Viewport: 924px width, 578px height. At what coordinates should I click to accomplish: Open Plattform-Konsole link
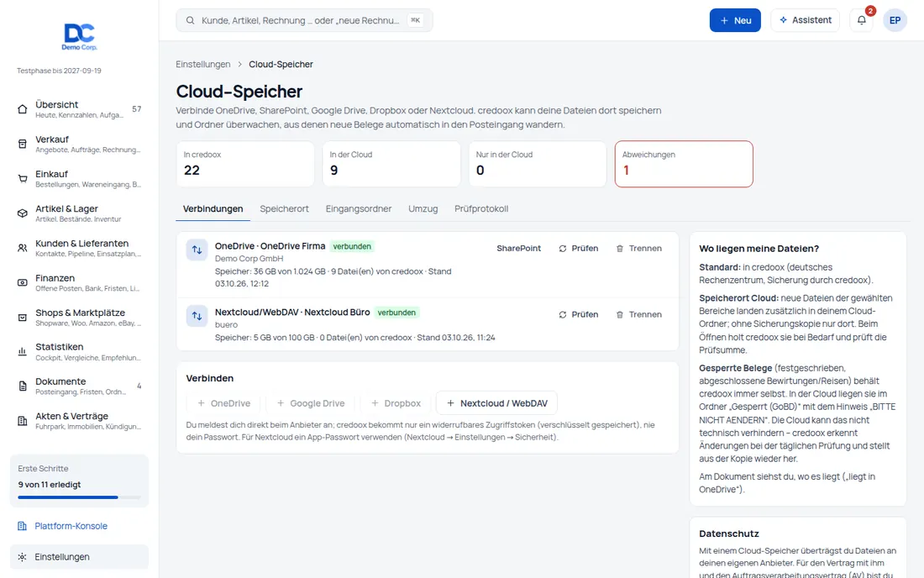point(71,526)
